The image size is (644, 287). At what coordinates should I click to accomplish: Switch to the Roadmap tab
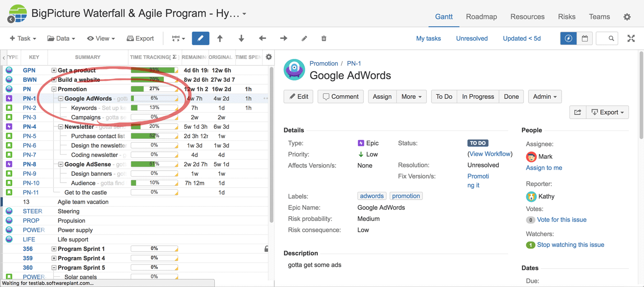482,17
